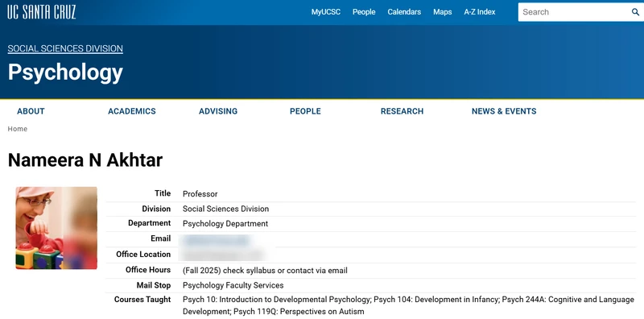Open the RESEARCH menu

402,111
